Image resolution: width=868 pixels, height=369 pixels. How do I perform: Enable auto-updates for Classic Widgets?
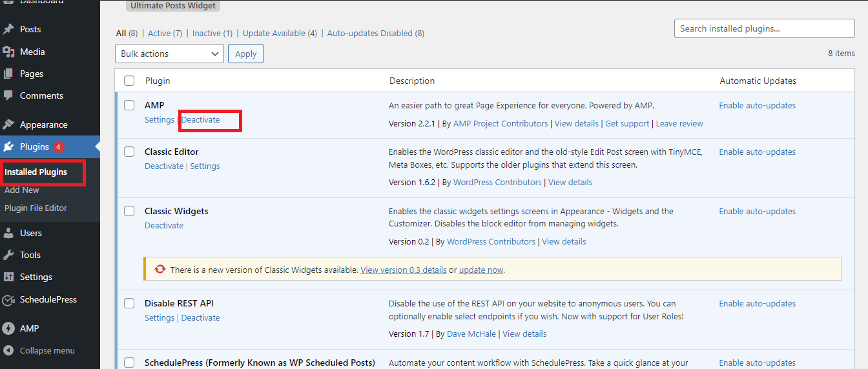coord(757,212)
